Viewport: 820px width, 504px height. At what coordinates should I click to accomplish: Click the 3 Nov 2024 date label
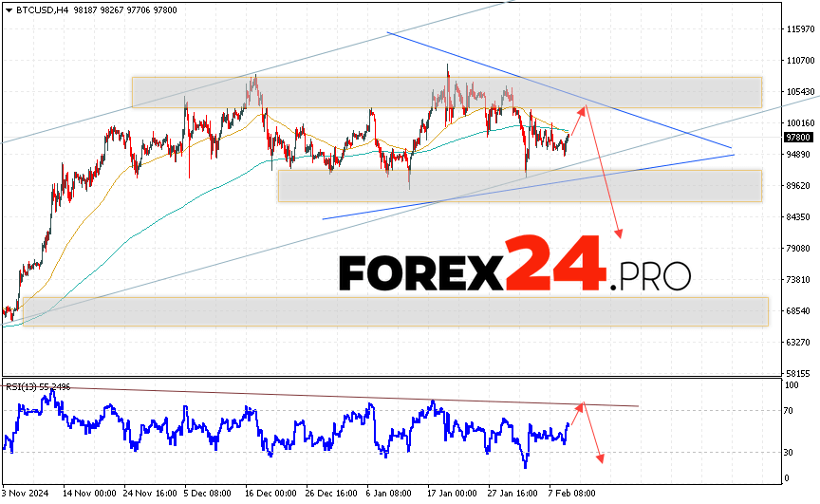click(27, 495)
